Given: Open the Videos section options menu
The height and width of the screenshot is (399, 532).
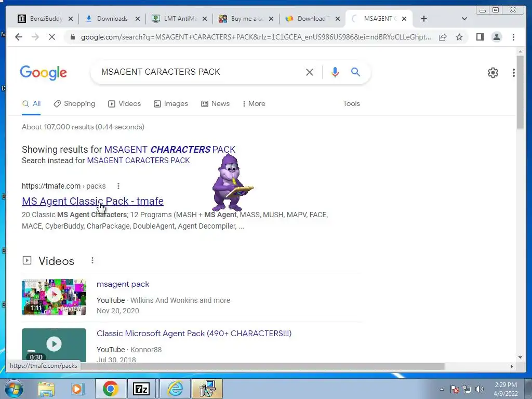Looking at the screenshot, I should pyautogui.click(x=92, y=261).
